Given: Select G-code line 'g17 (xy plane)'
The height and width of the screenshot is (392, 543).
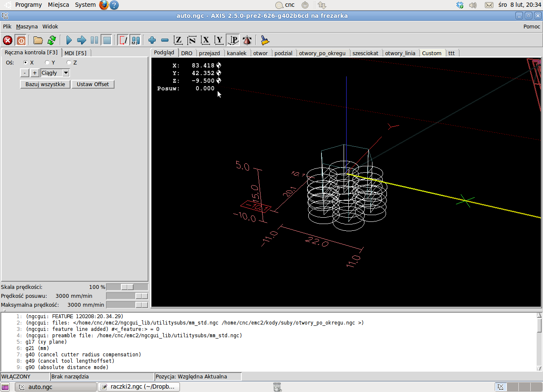Looking at the screenshot, I should (46, 342).
